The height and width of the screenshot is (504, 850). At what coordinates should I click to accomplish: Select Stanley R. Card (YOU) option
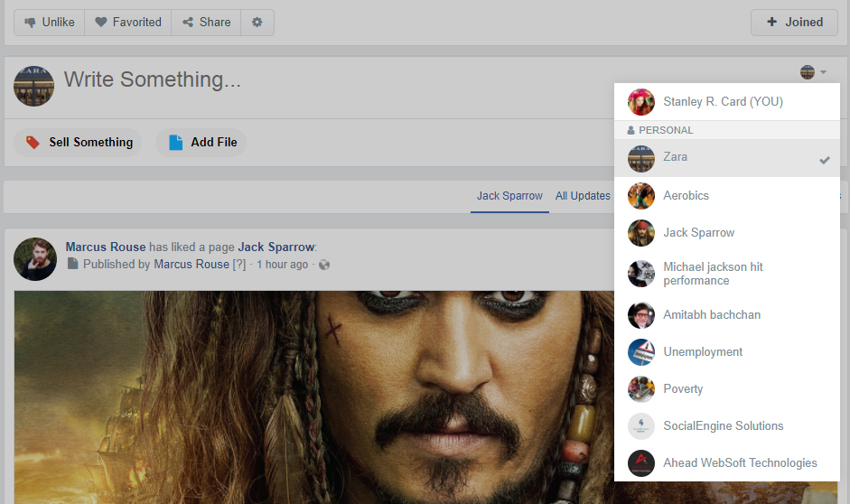click(723, 102)
